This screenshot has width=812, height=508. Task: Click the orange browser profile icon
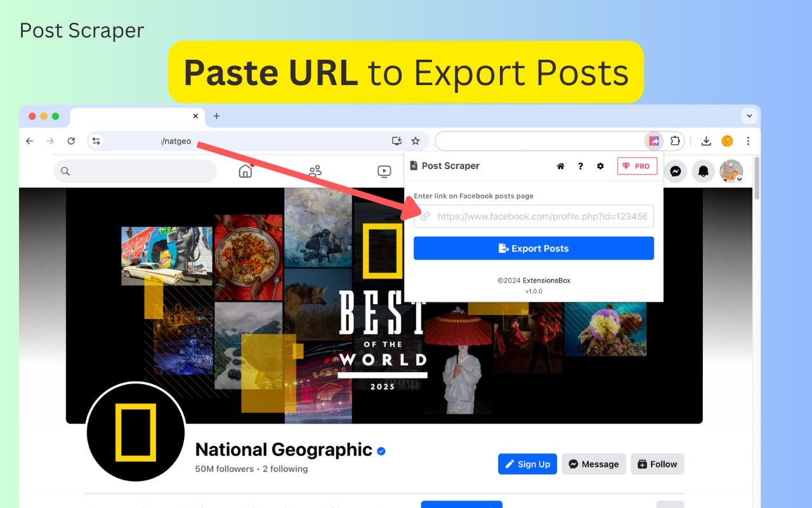pyautogui.click(x=727, y=141)
